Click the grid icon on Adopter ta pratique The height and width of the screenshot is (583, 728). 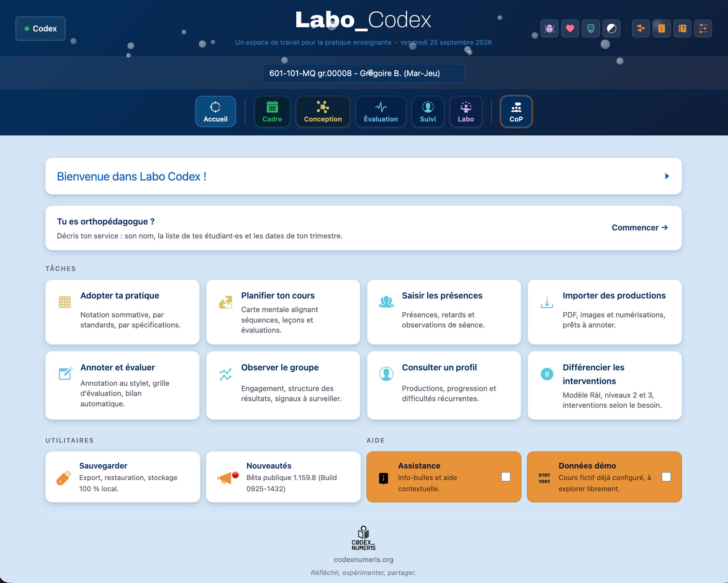coord(65,302)
